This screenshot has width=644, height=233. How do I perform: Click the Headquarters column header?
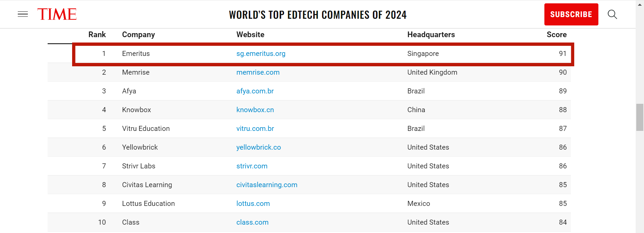click(431, 34)
